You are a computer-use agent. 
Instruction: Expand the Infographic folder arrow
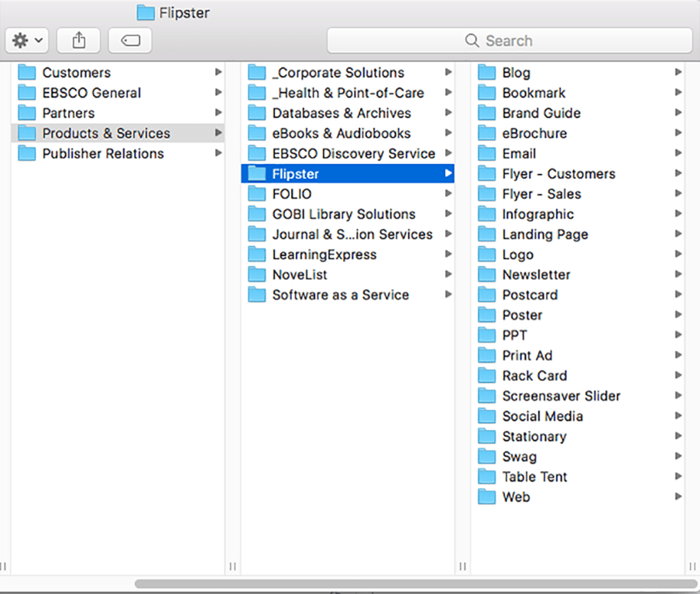tap(678, 215)
